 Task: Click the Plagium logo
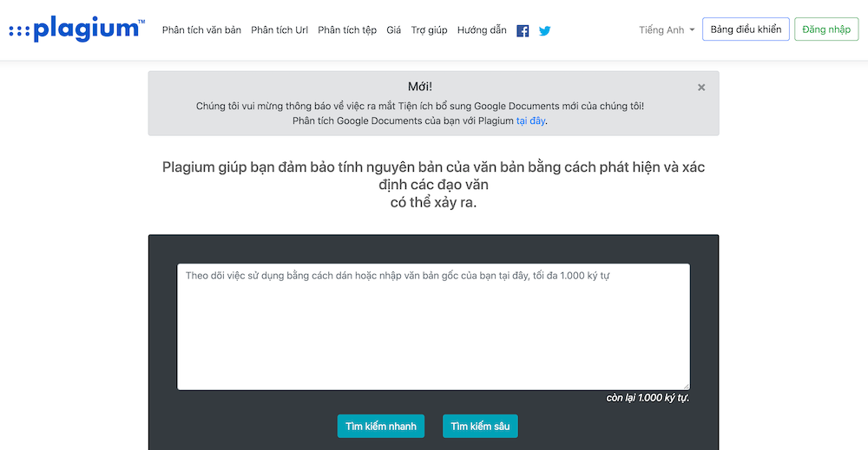(x=77, y=29)
